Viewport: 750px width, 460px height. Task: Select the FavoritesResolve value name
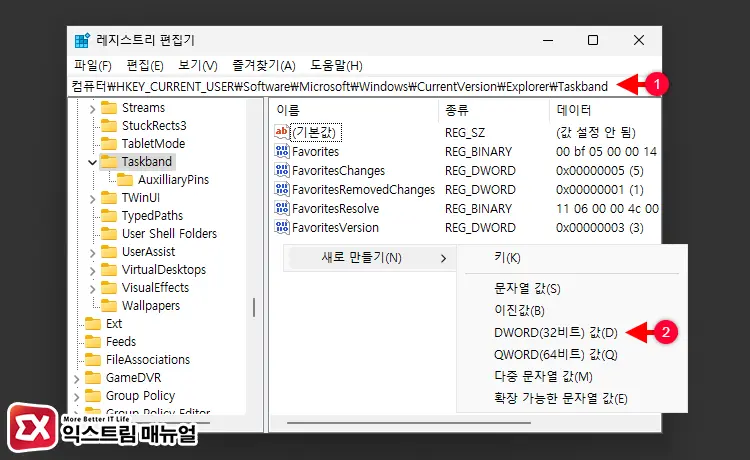coord(335,208)
